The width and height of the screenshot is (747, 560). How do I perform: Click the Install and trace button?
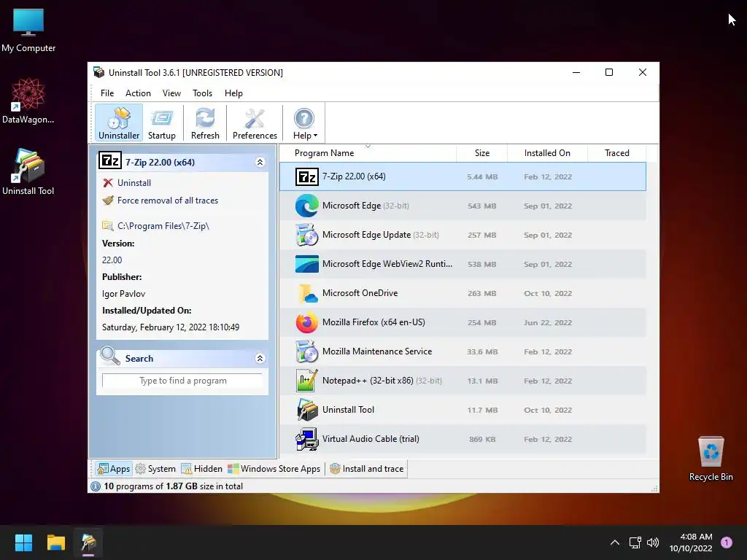pyautogui.click(x=367, y=469)
